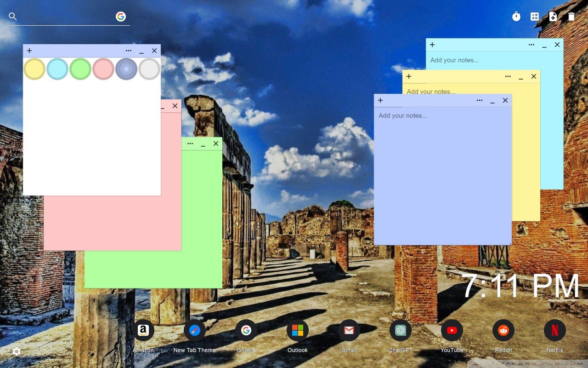Click the purple note's text area
Image resolution: width=588 pixels, height=368 pixels.
[443, 176]
